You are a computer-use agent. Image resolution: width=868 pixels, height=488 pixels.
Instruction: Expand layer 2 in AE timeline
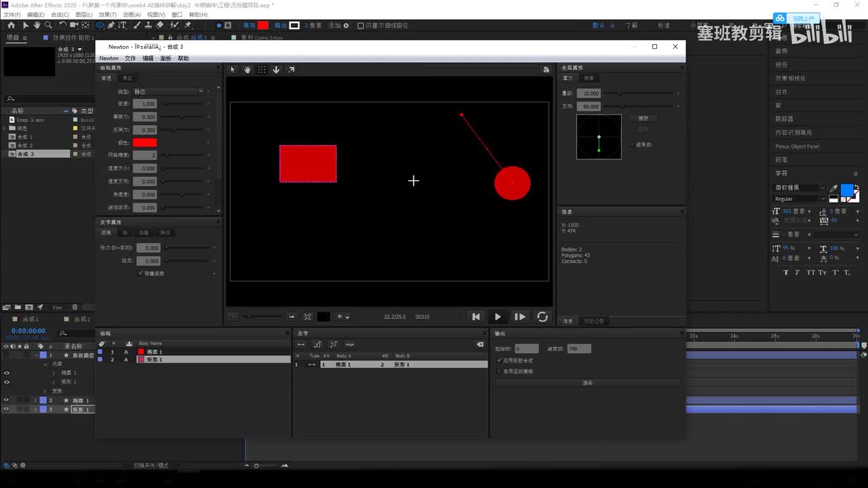pos(35,401)
